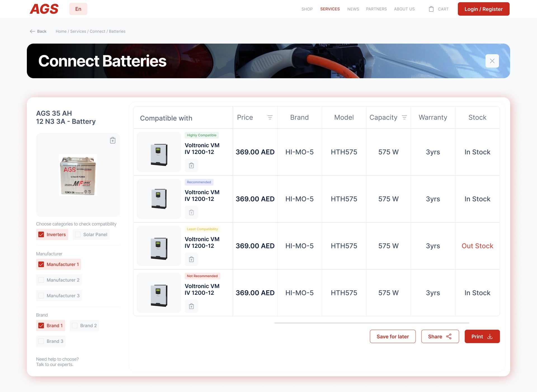Click the Save for later button

click(x=392, y=336)
